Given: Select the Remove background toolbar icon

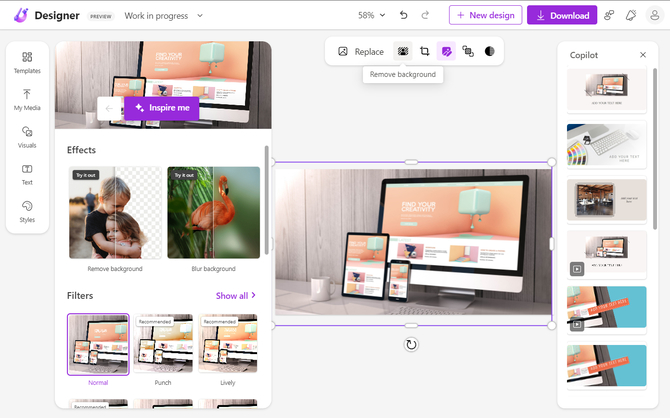Looking at the screenshot, I should [x=403, y=51].
